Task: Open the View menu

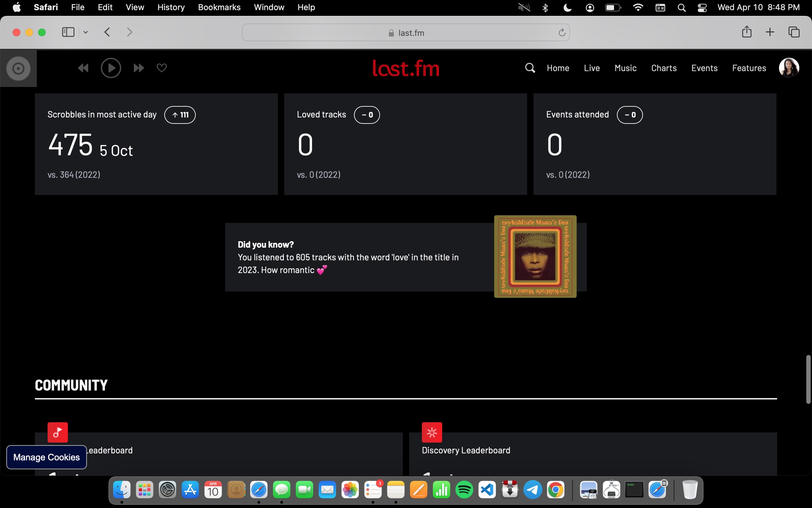Action: point(135,7)
